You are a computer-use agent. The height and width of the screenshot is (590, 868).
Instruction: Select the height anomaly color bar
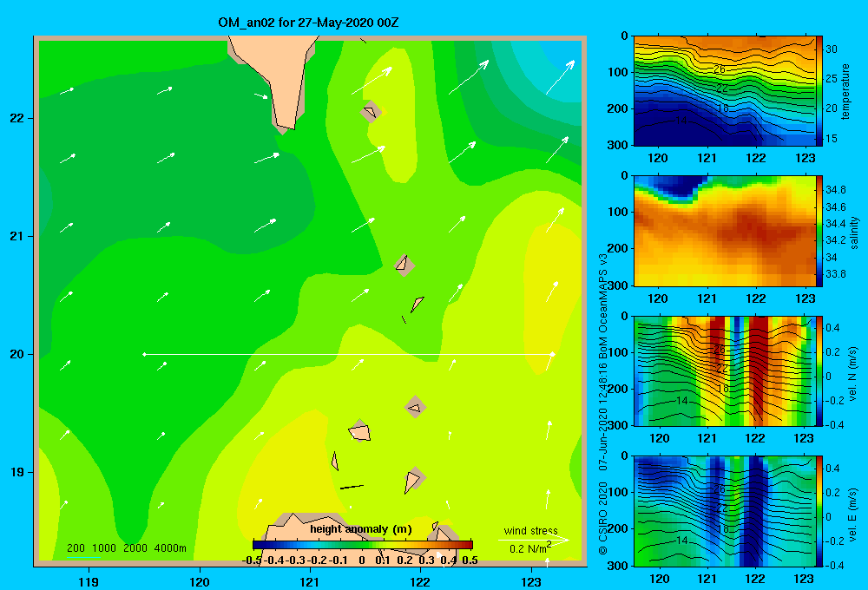pos(363,545)
